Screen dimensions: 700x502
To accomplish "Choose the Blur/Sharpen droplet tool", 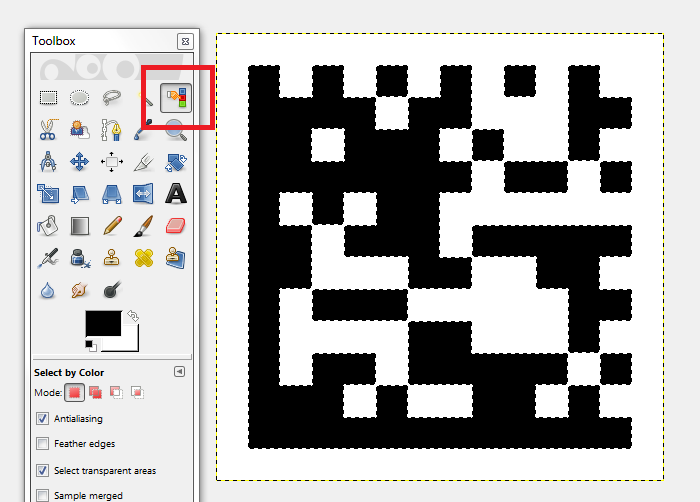I will (x=47, y=290).
